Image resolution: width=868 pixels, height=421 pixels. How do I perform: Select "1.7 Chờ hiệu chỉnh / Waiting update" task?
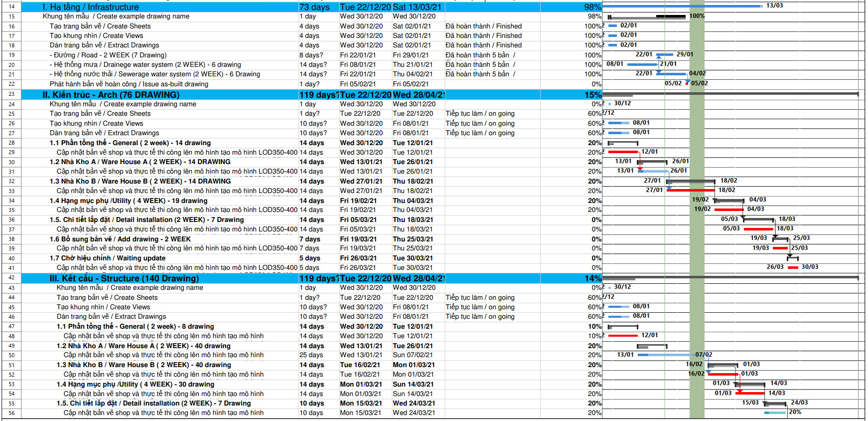click(107, 258)
